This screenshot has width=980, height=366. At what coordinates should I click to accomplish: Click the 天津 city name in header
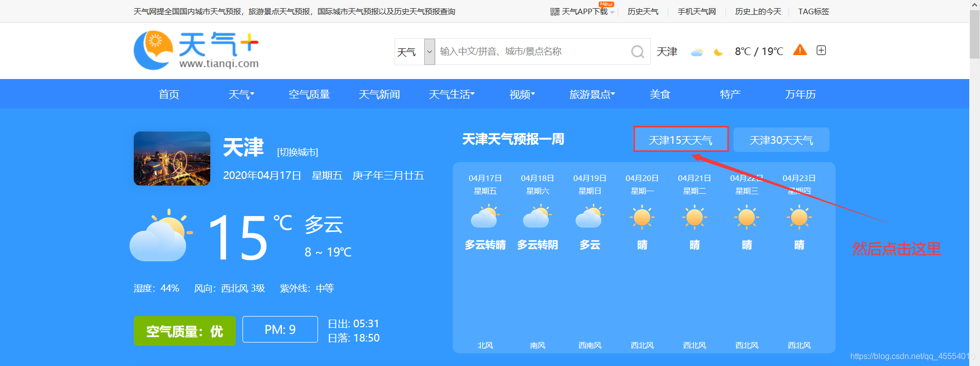(x=667, y=51)
